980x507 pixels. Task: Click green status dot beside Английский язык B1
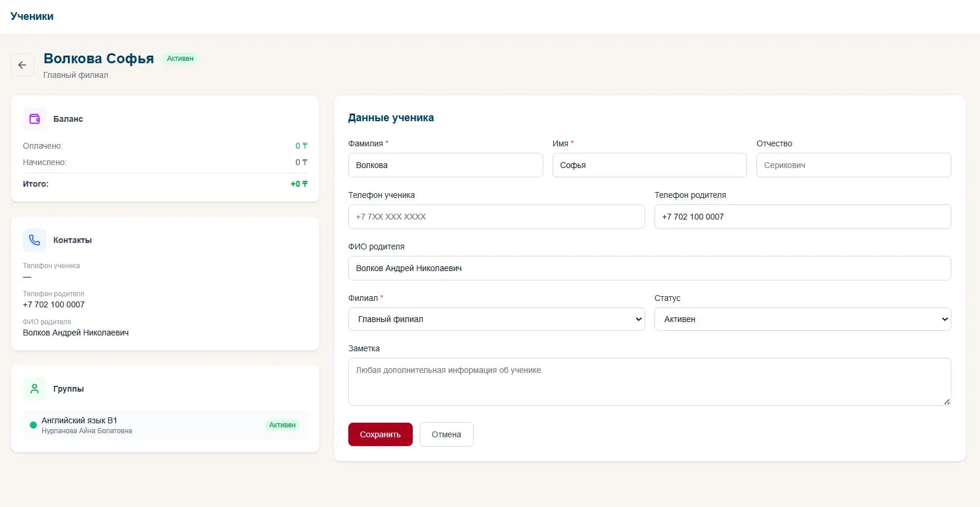pos(33,425)
